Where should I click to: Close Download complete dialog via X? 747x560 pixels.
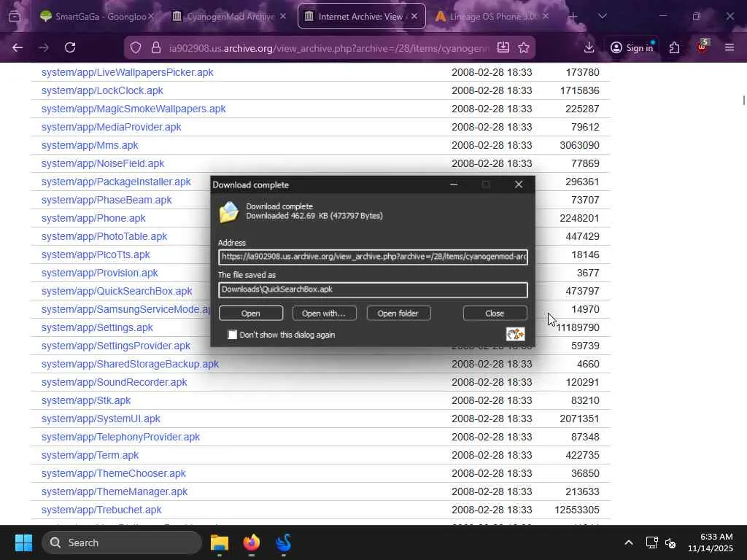(x=519, y=184)
